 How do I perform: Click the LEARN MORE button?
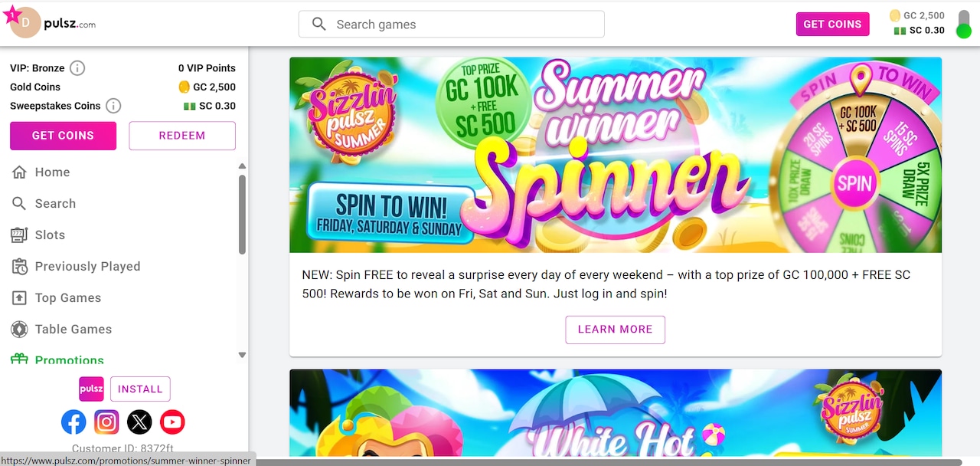click(x=616, y=330)
